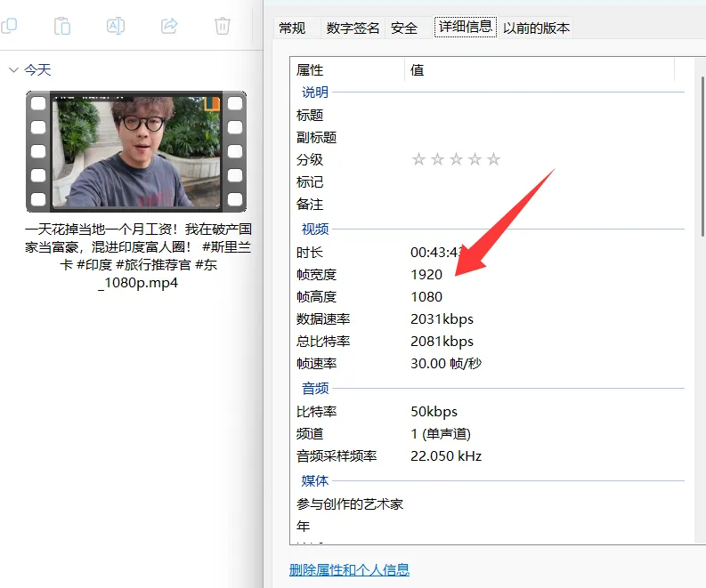Select the 详细信息 tab
The width and height of the screenshot is (706, 588).
click(x=465, y=27)
